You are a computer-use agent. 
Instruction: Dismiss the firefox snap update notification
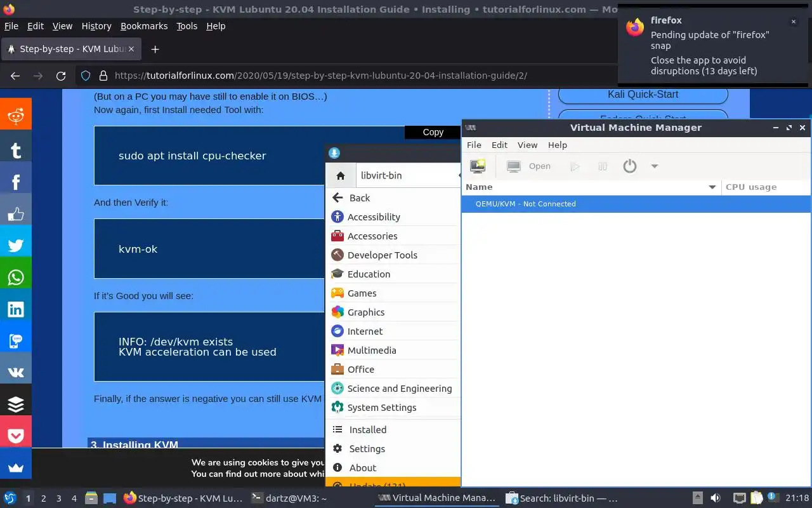793,22
